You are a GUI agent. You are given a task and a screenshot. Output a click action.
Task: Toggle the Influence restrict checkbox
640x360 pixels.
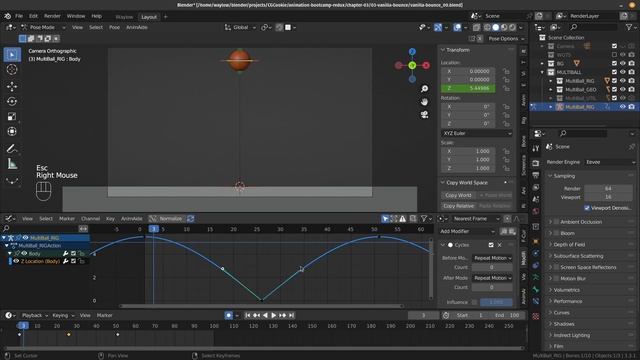point(474,302)
